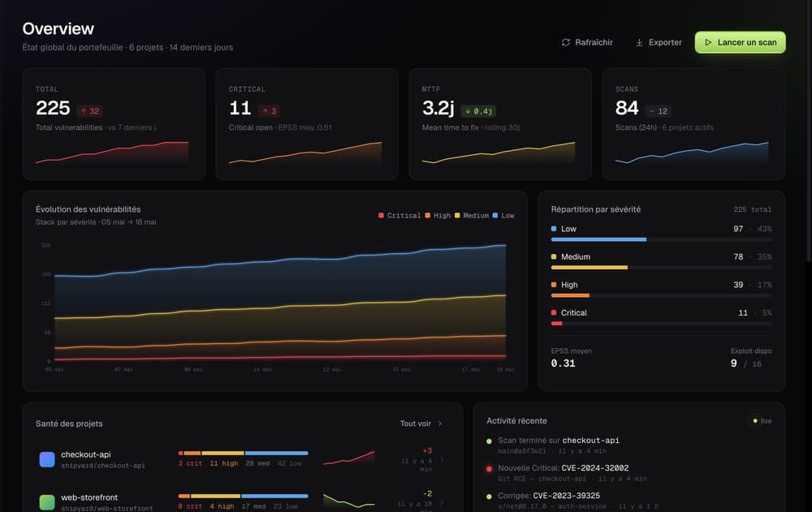Click the checkout-api red trend sparkline
The width and height of the screenshot is (812, 512).
(349, 458)
